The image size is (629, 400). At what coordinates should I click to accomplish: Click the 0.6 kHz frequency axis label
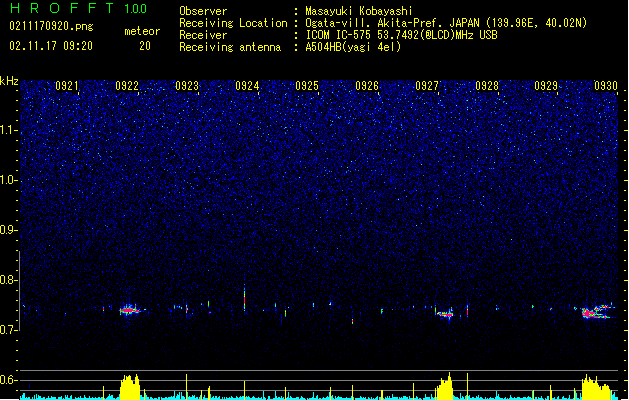[8, 380]
